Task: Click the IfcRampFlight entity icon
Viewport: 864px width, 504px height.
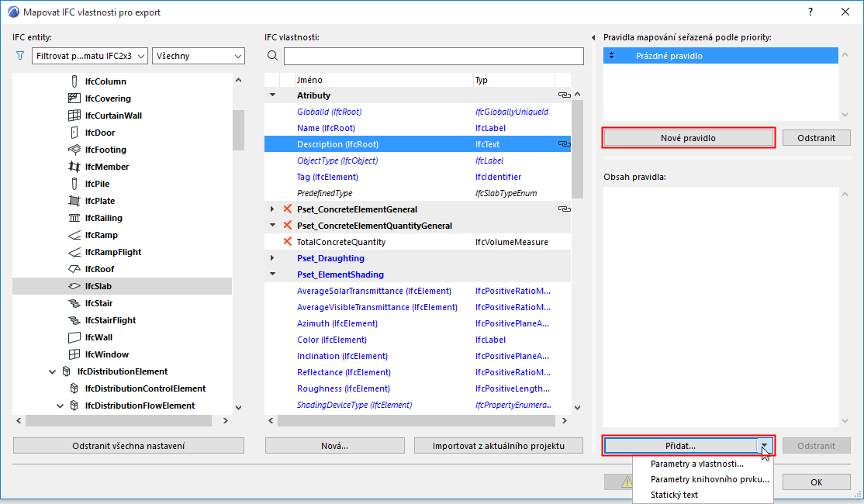Action: [x=74, y=252]
